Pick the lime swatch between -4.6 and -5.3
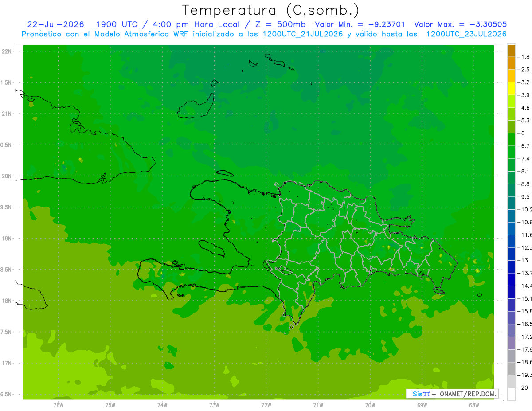 click(x=511, y=114)
